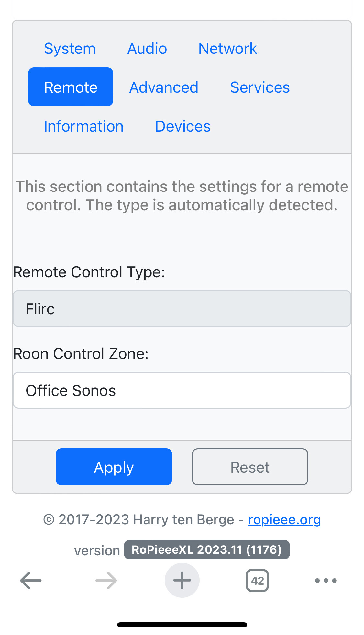Open the Audio settings tab

(147, 49)
